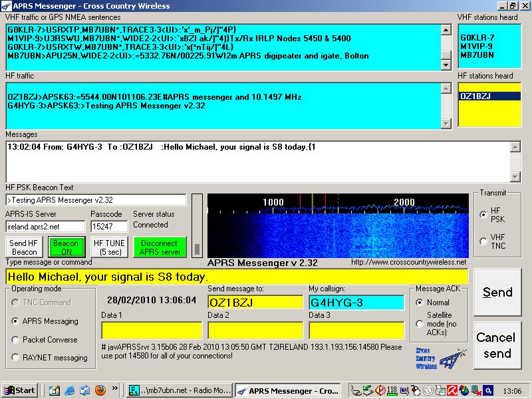
Task: Click Messages box scrollbar down arrow
Action: point(515,176)
